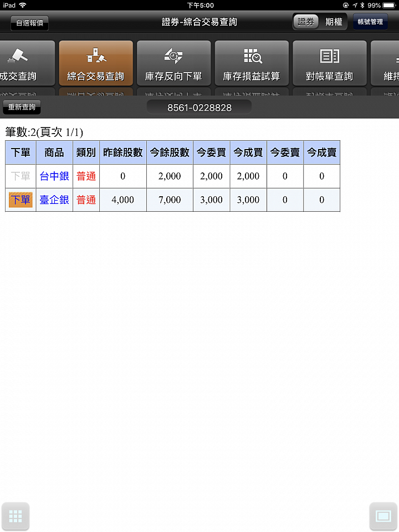Tap 重新查詢 to refresh
Screen dimensions: 399x532
[x=22, y=107]
